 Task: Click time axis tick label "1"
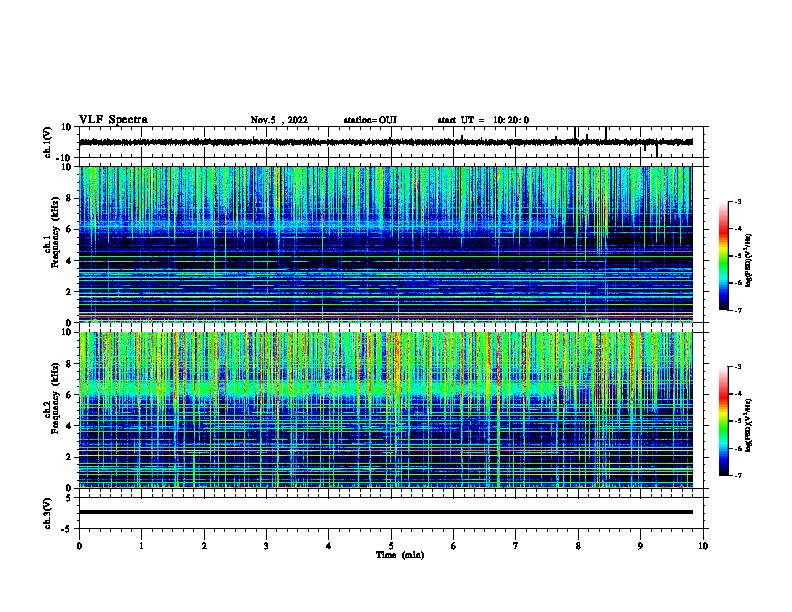point(141,546)
